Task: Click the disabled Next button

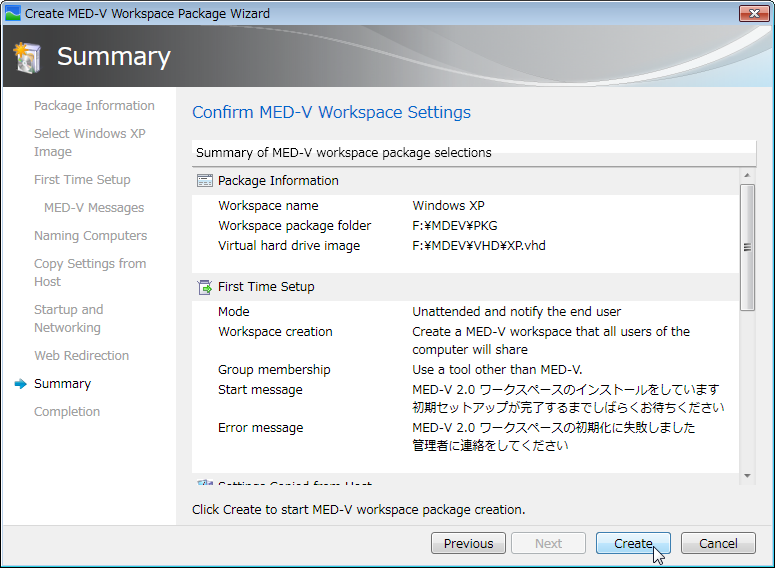Action: coord(548,543)
